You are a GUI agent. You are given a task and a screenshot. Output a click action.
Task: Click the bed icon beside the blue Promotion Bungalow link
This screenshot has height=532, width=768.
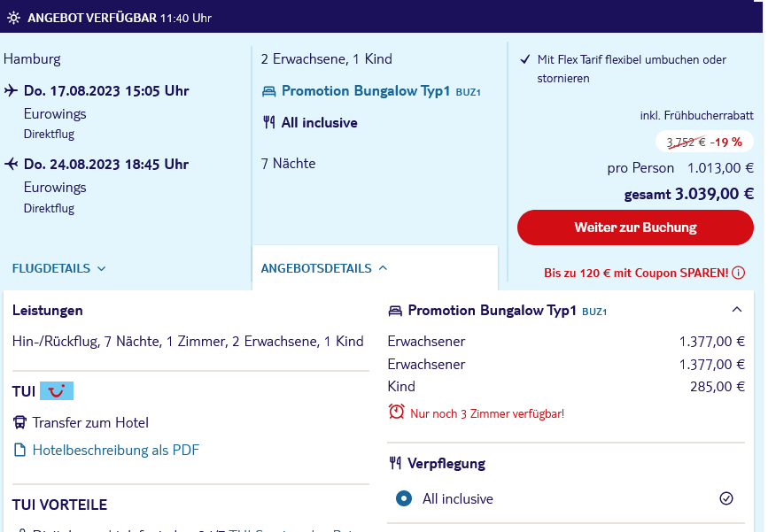click(x=269, y=91)
